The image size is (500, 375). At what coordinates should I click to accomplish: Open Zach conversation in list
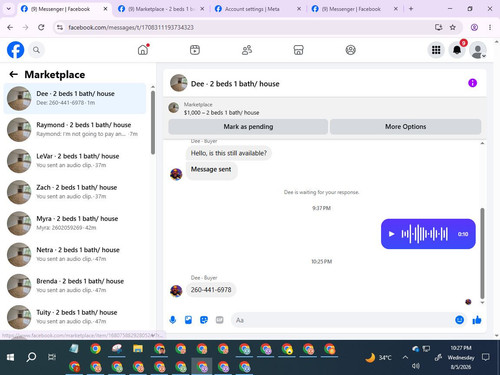tap(75, 192)
